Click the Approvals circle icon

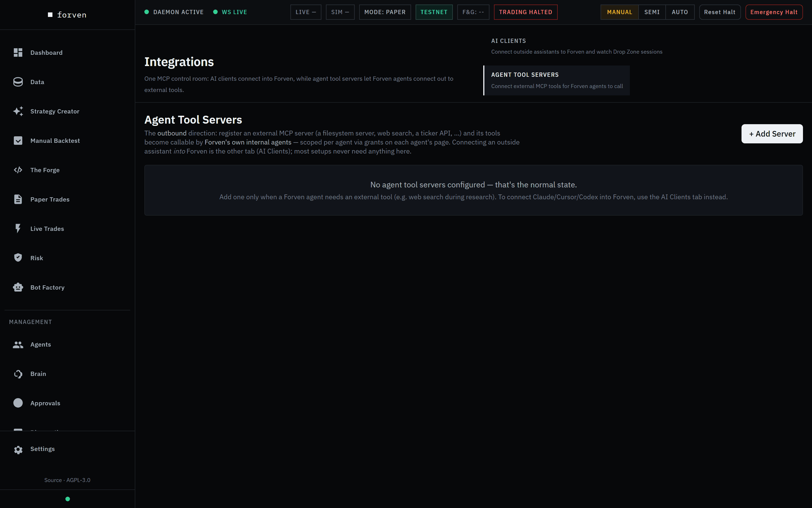click(18, 403)
